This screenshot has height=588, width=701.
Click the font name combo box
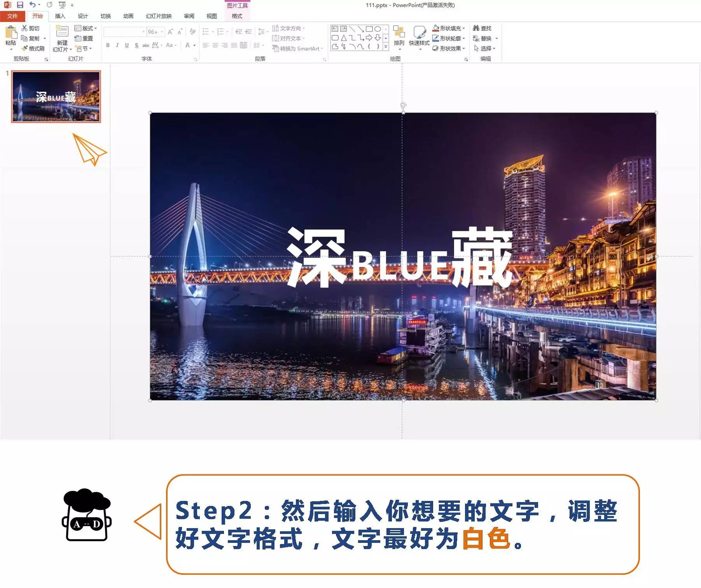[124, 31]
